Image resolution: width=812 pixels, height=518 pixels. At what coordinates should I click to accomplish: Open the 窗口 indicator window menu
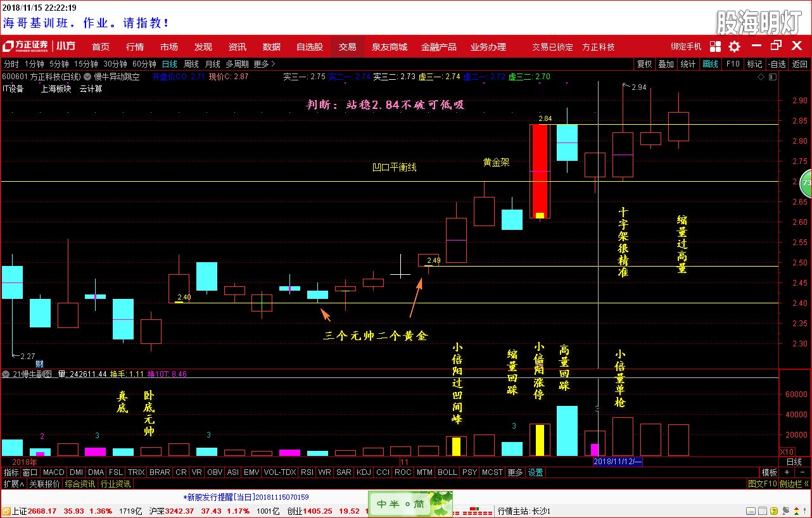click(30, 472)
